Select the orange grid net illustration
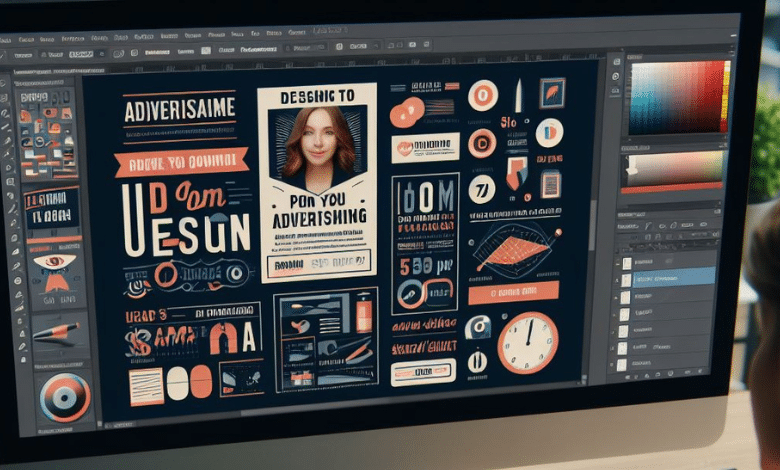The image size is (780, 470). click(515, 250)
